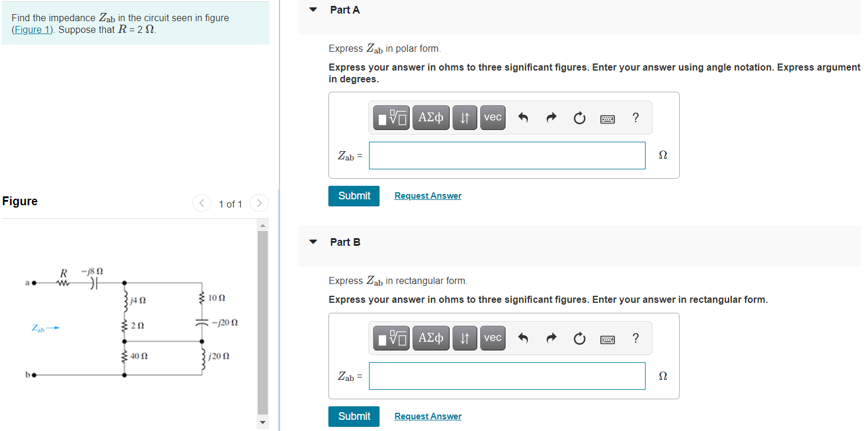Click the circuit diagram figure

click(x=131, y=322)
